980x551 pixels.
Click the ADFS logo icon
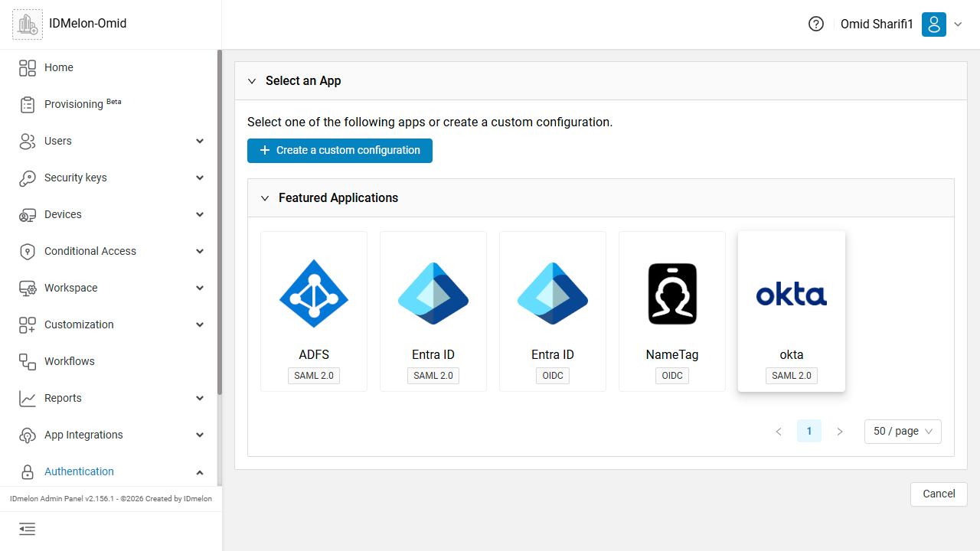click(314, 294)
